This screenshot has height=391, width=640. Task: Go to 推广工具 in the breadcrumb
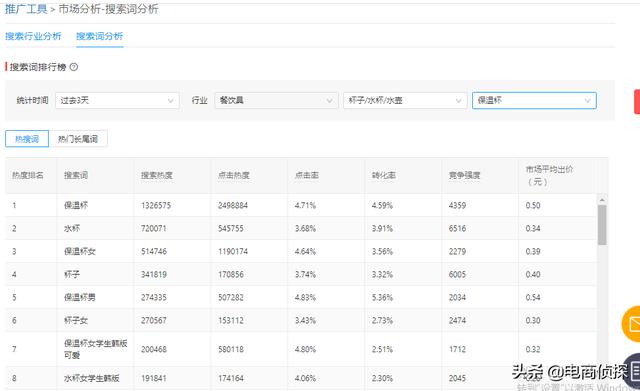26,9
